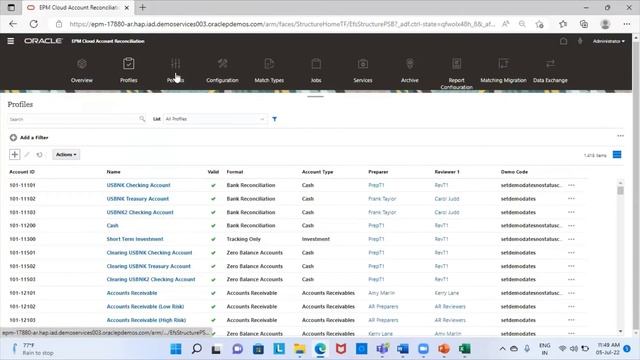Image resolution: width=640 pixels, height=360 pixels.
Task: Select account ID 101-12102 cell
Action: coord(22,307)
